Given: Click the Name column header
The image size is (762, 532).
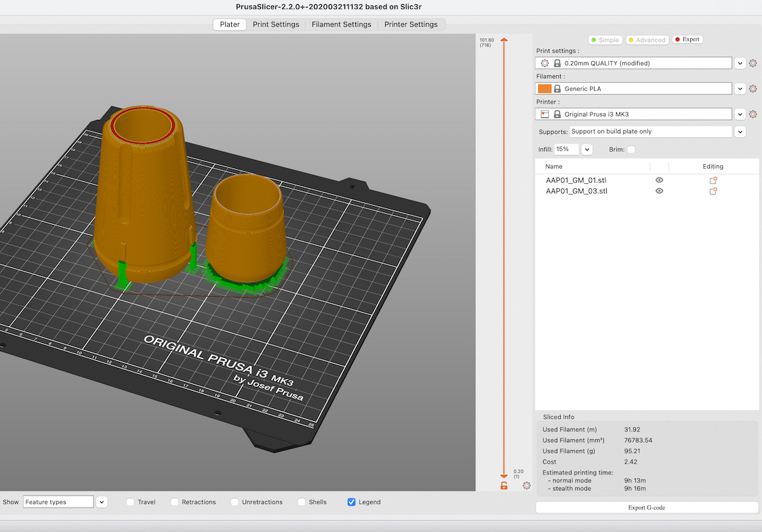Looking at the screenshot, I should pyautogui.click(x=553, y=166).
